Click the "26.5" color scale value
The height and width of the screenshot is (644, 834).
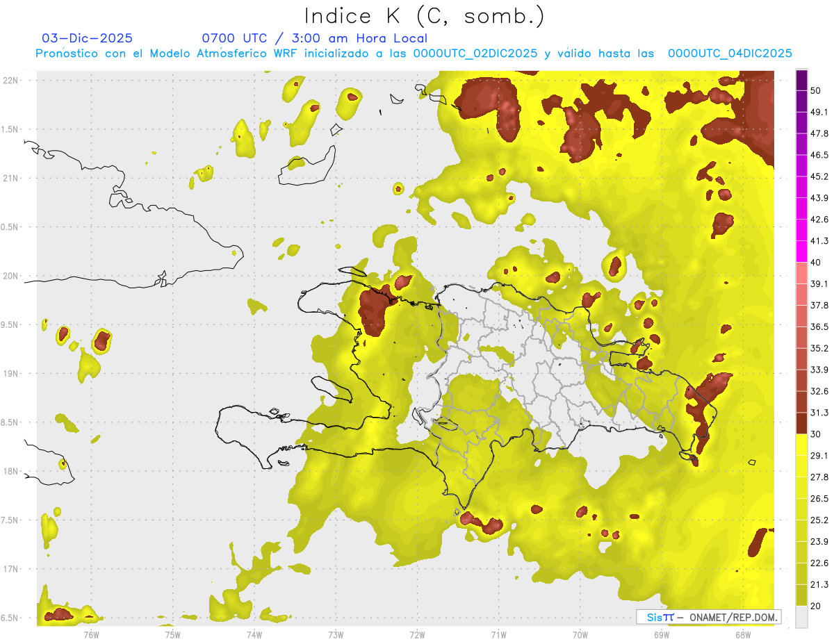[820, 499]
